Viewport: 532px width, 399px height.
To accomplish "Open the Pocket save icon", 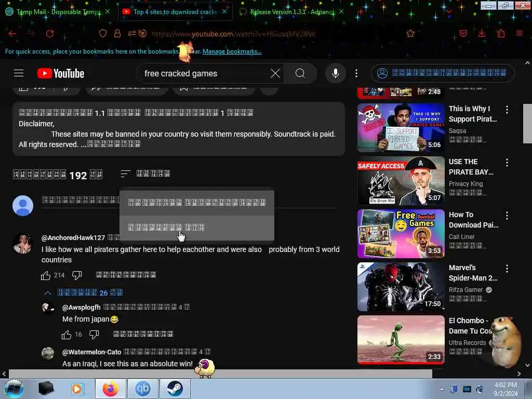I will click(463, 33).
